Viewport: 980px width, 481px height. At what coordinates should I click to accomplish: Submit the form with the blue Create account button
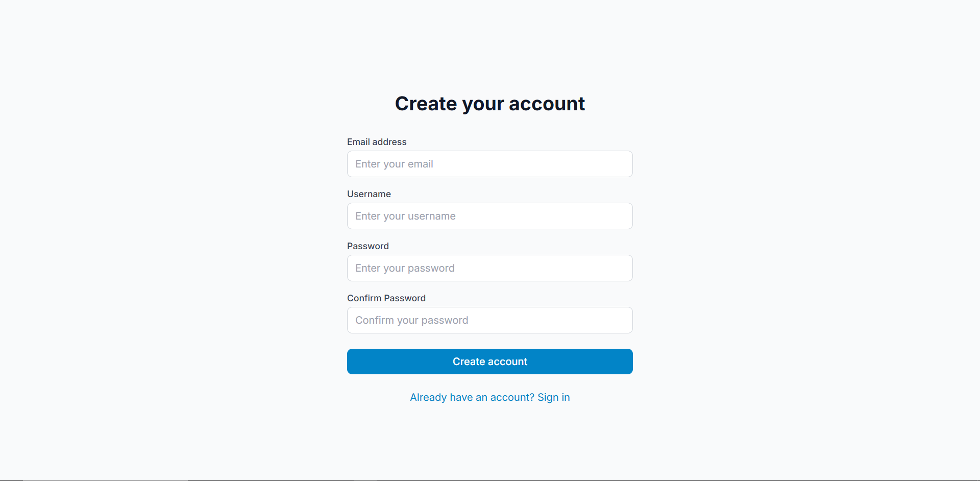[x=489, y=362]
